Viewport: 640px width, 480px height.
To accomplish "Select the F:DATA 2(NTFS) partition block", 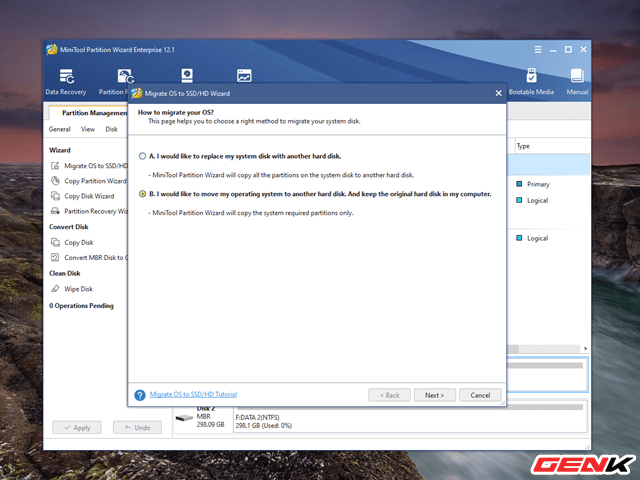I will click(x=409, y=416).
